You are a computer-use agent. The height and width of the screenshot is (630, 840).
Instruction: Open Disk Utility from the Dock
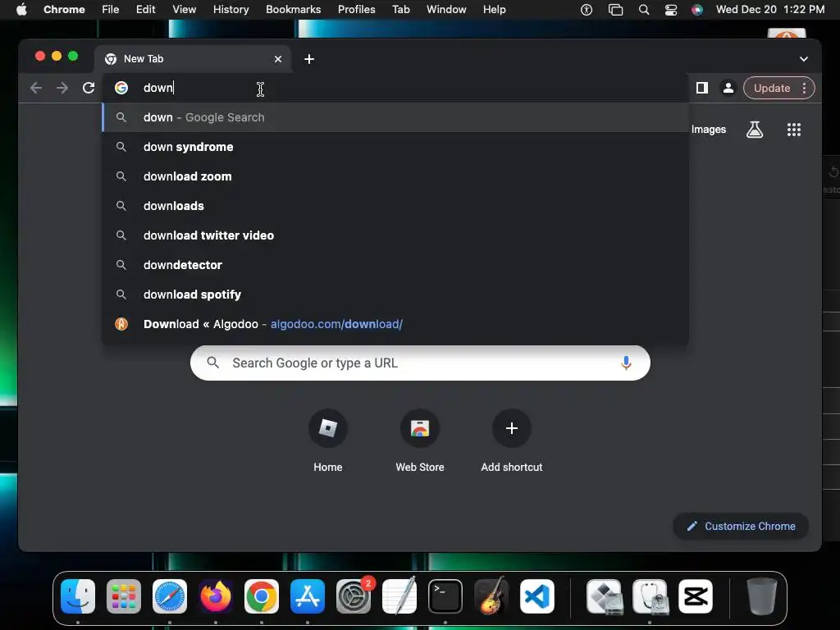pos(650,596)
